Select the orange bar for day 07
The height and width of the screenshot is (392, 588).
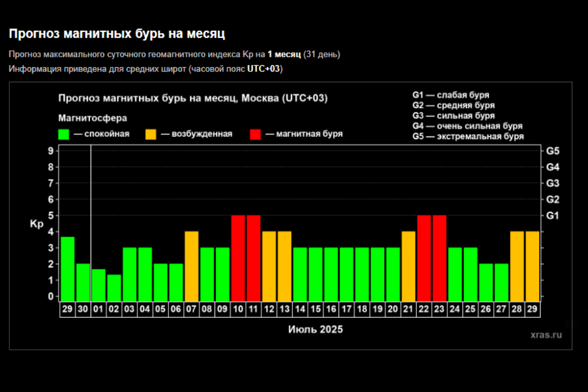[x=192, y=266]
